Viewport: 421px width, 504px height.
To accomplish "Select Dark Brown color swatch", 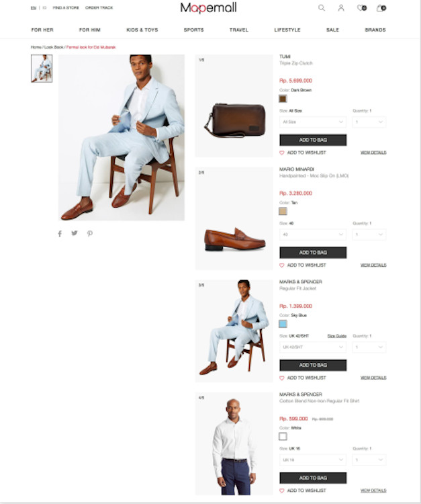I will point(283,99).
